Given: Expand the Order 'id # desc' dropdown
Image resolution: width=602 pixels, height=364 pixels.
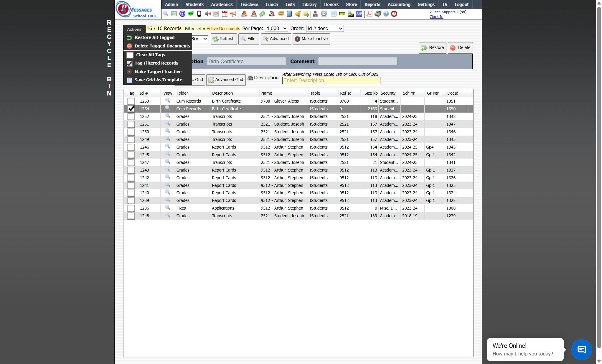Looking at the screenshot, I should click(325, 29).
